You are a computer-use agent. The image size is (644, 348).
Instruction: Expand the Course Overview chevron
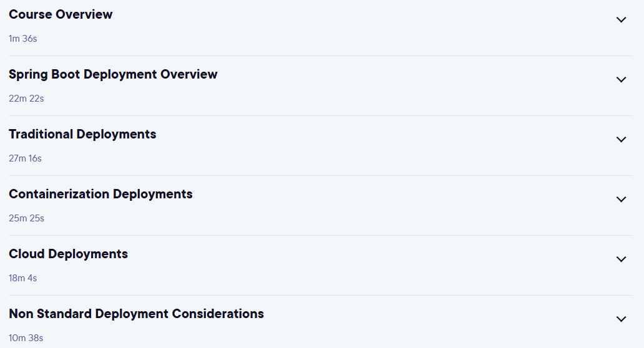point(621,20)
